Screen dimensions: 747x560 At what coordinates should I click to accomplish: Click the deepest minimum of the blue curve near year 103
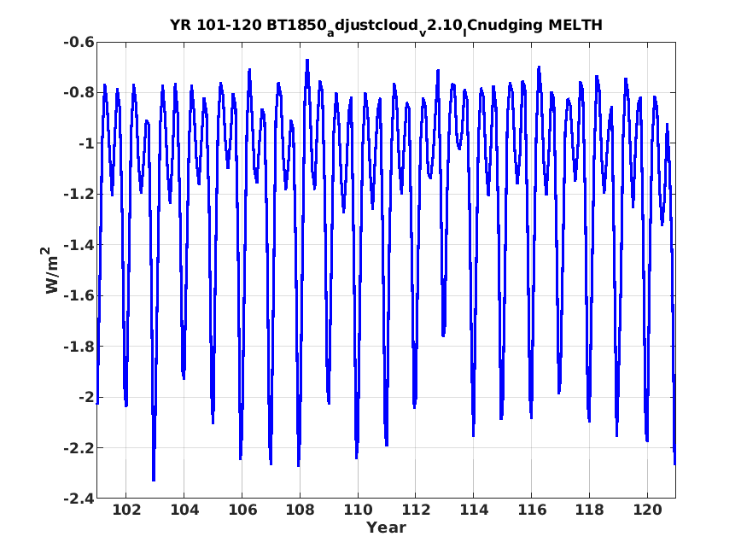(154, 480)
